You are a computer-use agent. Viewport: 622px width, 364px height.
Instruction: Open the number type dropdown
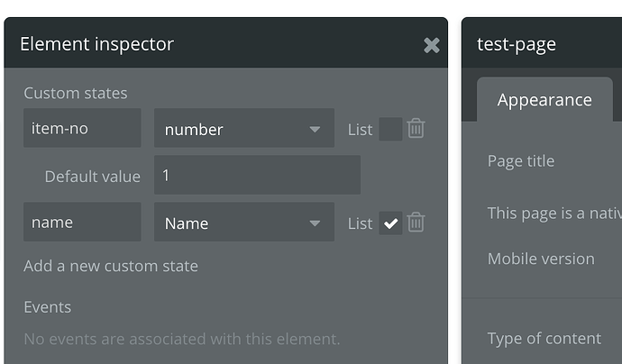point(243,129)
